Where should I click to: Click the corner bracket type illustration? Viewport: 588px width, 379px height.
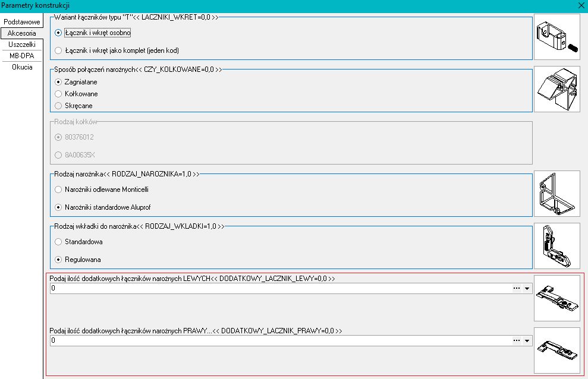coord(556,194)
